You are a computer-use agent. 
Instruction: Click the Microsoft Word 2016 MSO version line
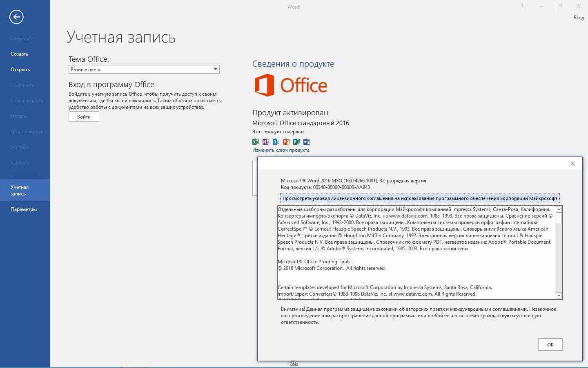(353, 181)
